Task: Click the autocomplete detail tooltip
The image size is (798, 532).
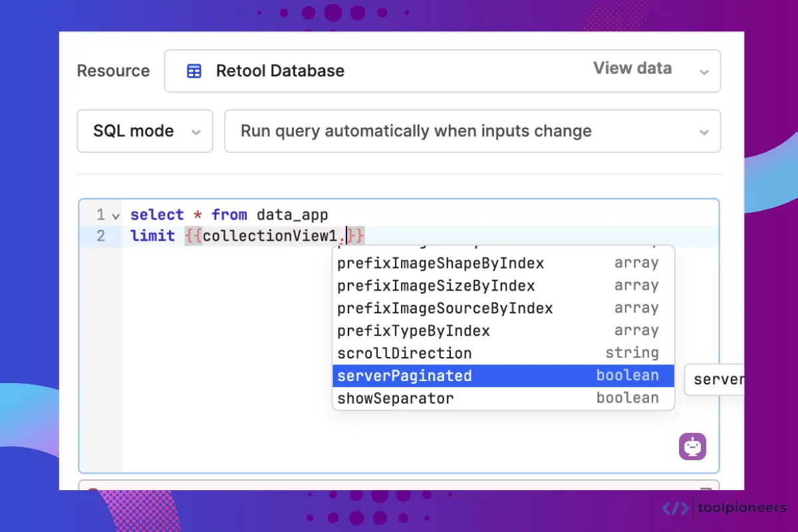Action: point(714,380)
